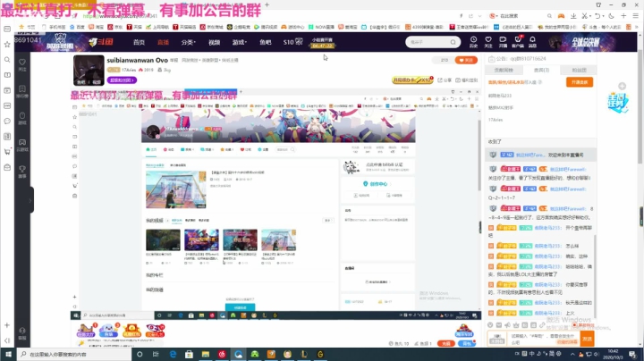This screenshot has width=644, height=361.
Task: Click the orange 关注 follow button
Action: [466, 60]
